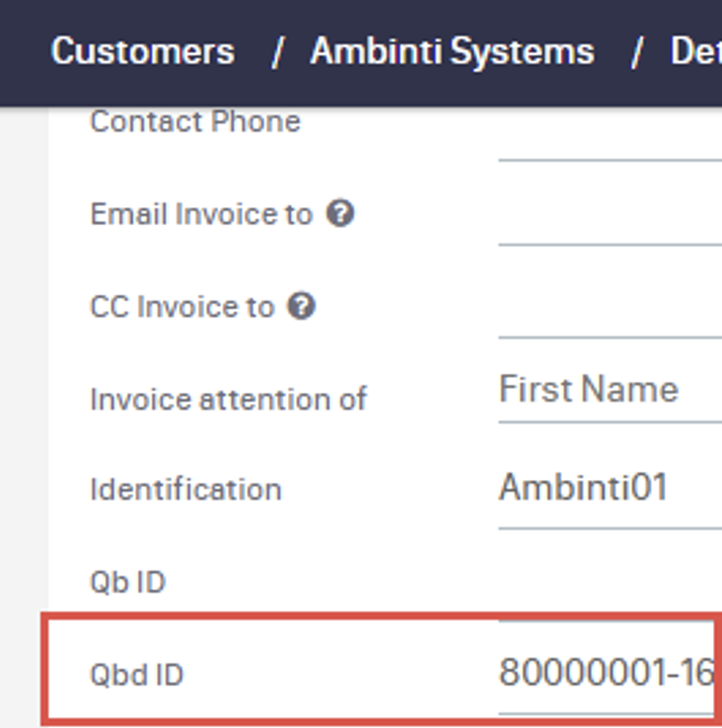Focus the empty Qb ID field
Screen dimensions: 722x728
609,581
